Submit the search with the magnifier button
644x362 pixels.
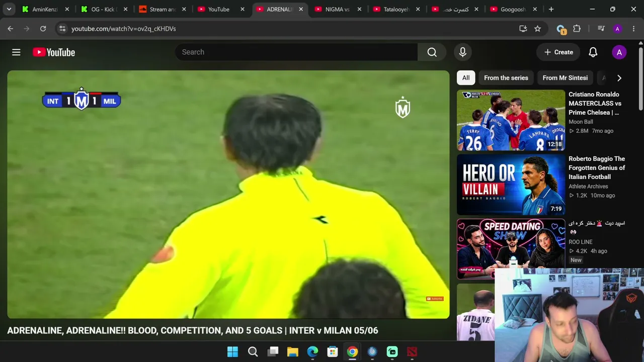432,52
